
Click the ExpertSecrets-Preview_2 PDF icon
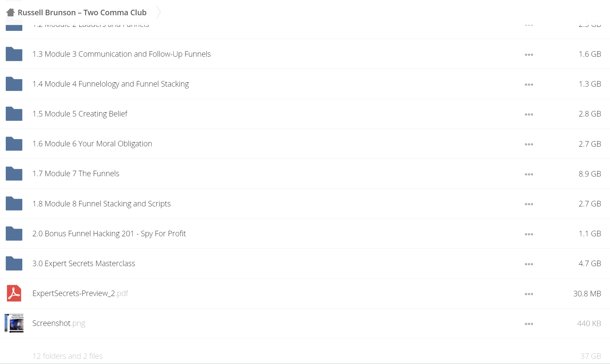coord(14,293)
